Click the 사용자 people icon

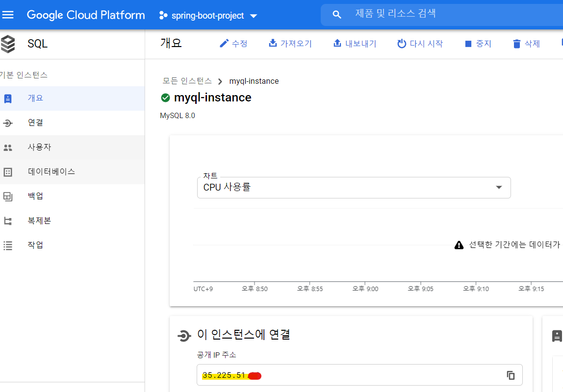click(7, 147)
